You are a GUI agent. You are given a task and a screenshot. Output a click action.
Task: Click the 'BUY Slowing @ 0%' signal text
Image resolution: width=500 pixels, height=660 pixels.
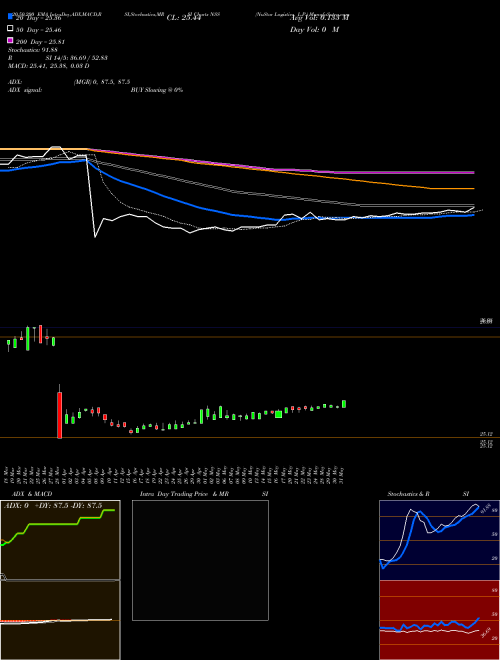[157, 90]
